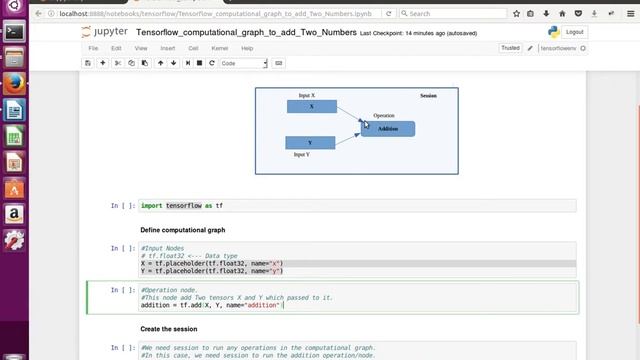The image size is (640, 360).
Task: Open Amazon from the launcher
Action: point(14,214)
